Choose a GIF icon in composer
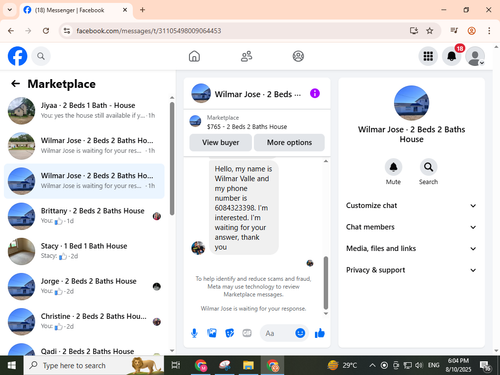The height and width of the screenshot is (375, 500). [x=247, y=333]
